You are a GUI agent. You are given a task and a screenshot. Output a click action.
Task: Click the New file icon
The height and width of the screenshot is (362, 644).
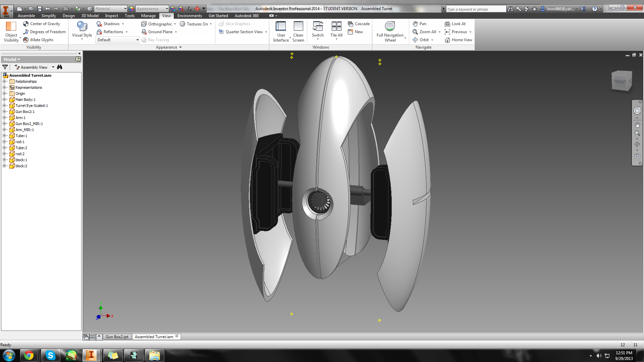(19, 9)
